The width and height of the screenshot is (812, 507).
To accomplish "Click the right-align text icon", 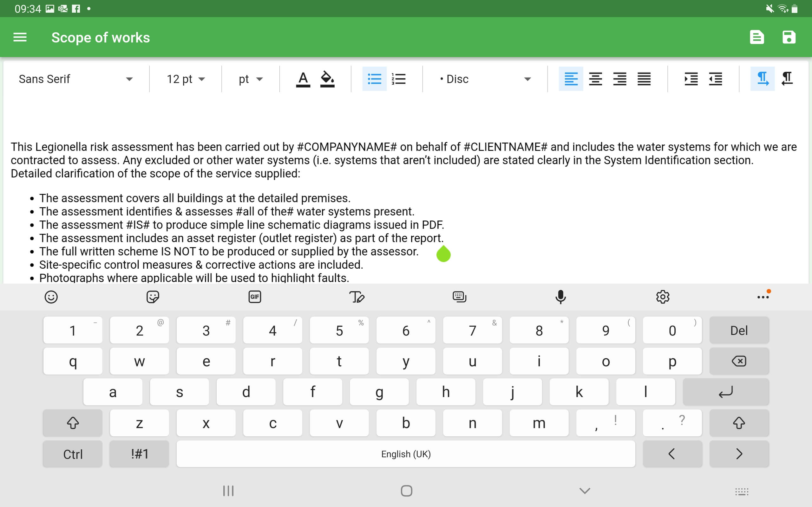I will click(x=620, y=79).
